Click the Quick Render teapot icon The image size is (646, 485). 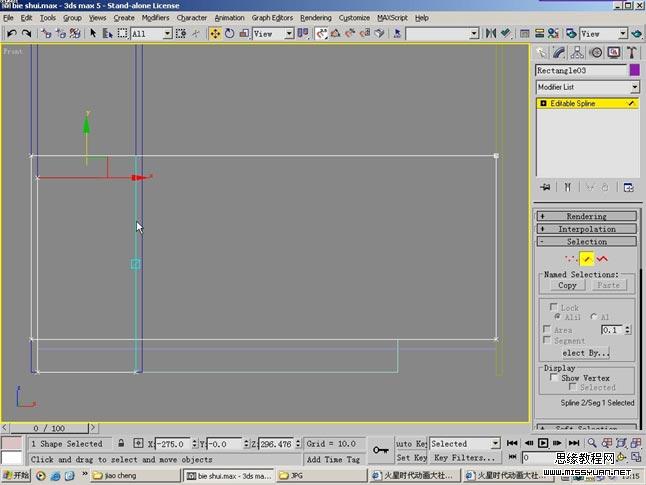pos(637,33)
